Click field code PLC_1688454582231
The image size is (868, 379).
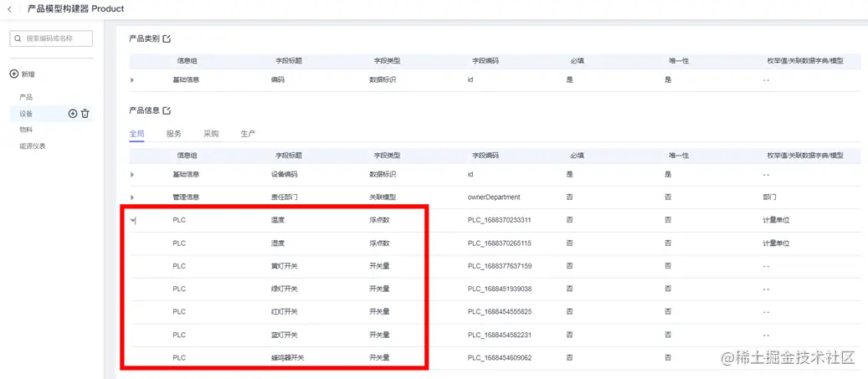point(500,335)
